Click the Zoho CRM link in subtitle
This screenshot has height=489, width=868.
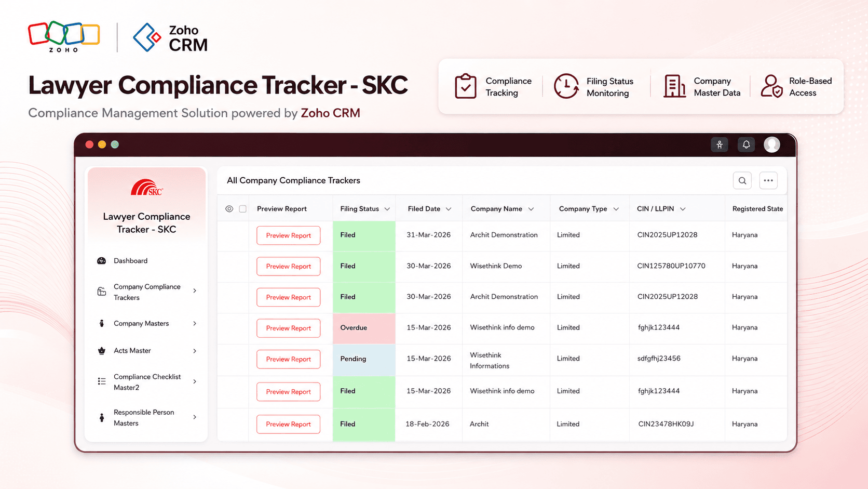pos(330,113)
